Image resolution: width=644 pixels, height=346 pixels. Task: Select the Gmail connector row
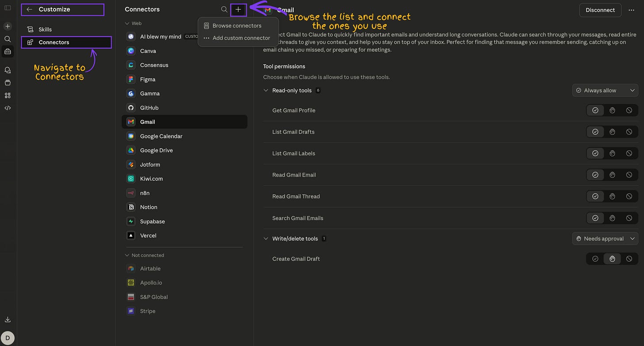coord(184,122)
